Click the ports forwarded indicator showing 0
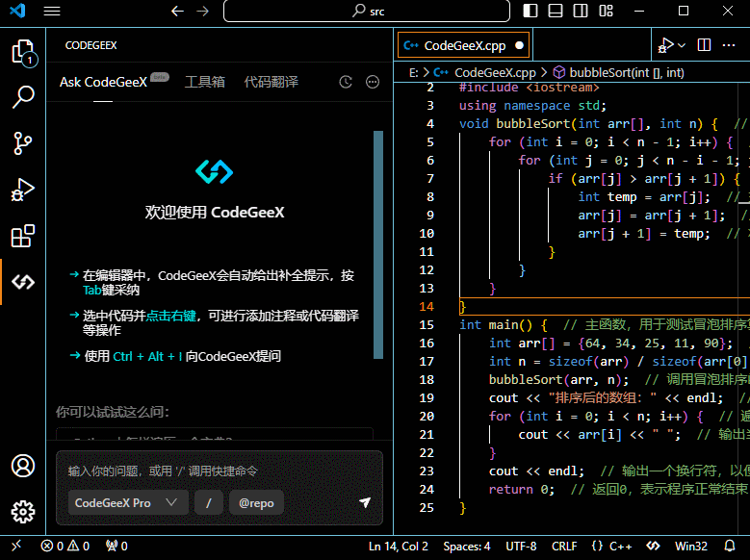Viewport: 750px width, 560px height. 116,547
